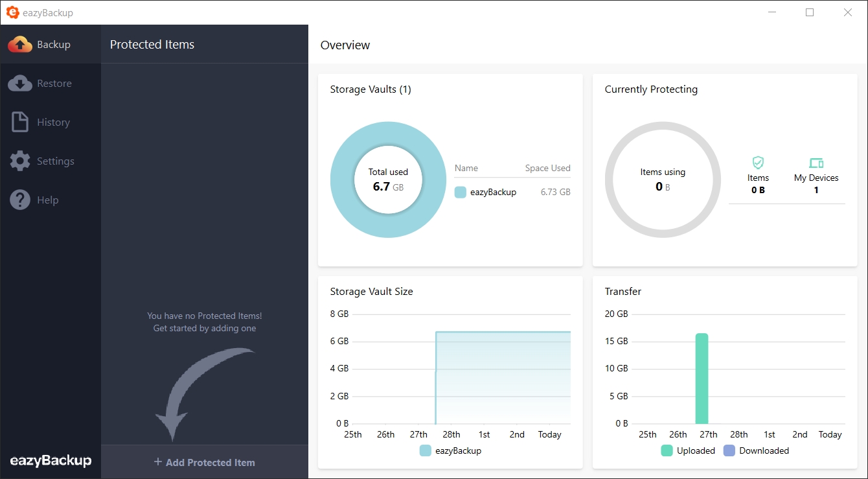Viewport: 868px width, 479px height.
Task: Click the Protected Items panel title
Action: tap(152, 45)
